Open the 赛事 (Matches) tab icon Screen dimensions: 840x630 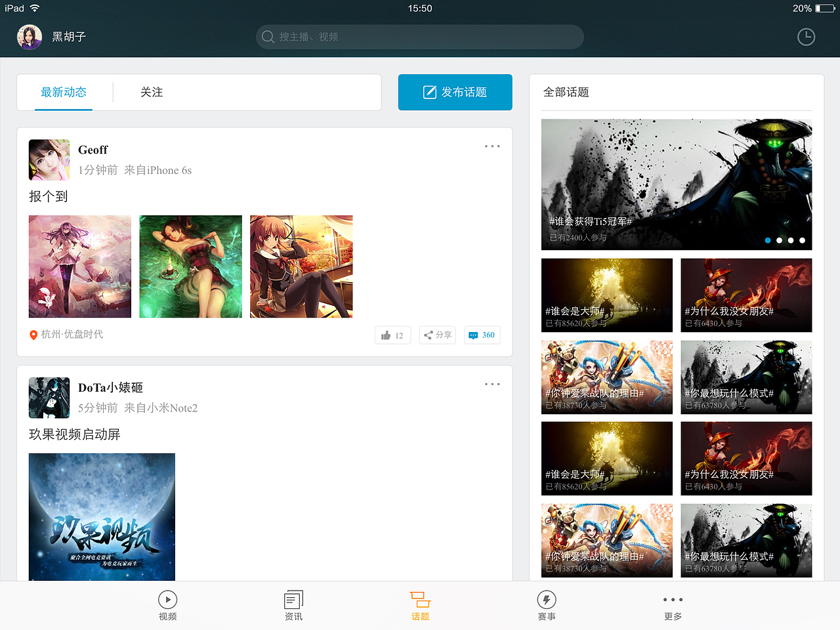click(x=547, y=599)
